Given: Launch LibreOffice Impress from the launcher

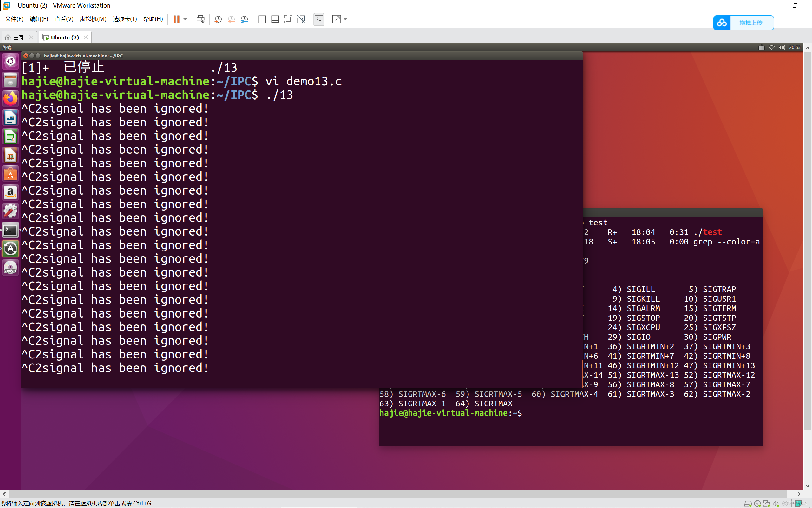Looking at the screenshot, I should tap(10, 155).
